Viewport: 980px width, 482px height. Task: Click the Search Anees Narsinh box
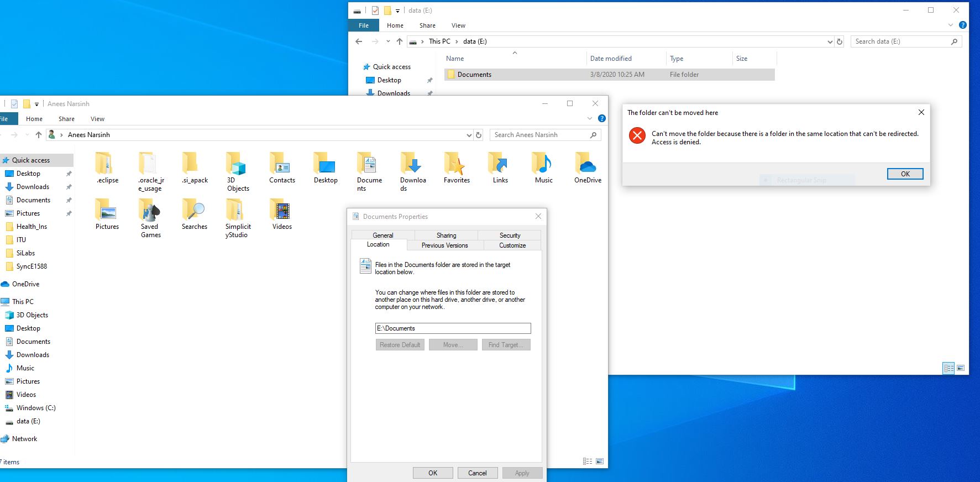click(x=545, y=135)
